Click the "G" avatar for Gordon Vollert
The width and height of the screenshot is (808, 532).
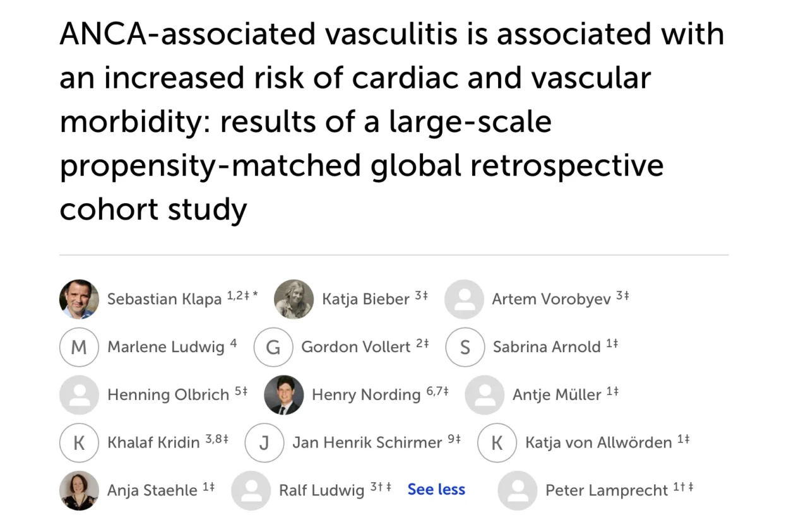[x=273, y=347]
